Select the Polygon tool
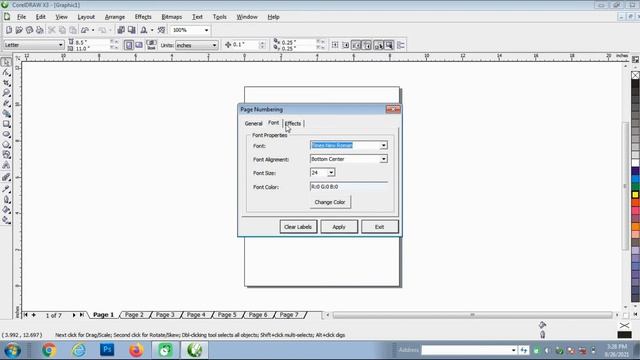 6,144
